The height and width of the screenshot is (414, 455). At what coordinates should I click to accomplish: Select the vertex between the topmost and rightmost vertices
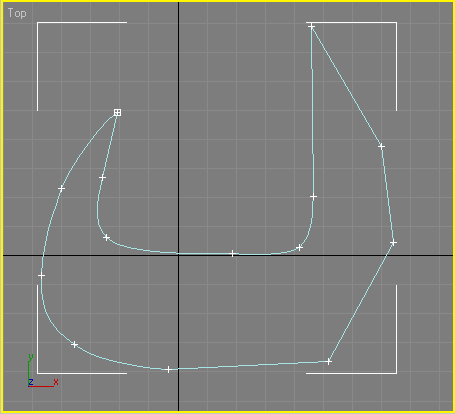coord(382,146)
